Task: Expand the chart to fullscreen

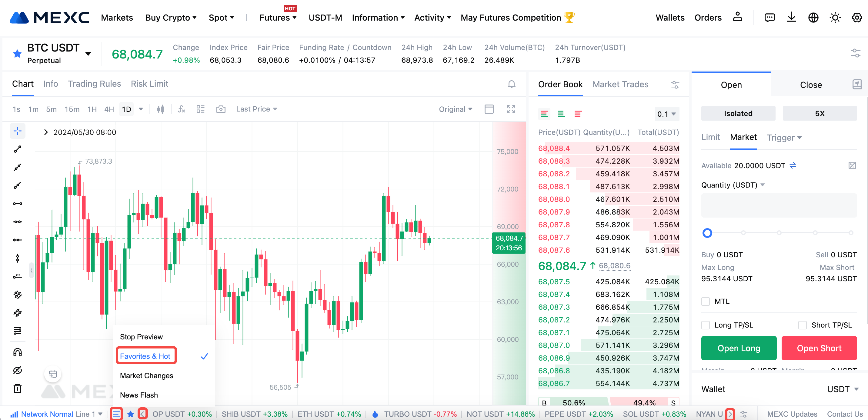Action: [510, 109]
